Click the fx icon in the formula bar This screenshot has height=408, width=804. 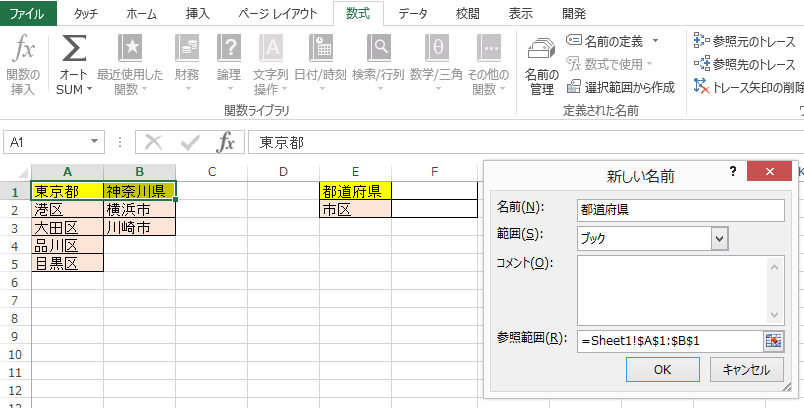pos(226,142)
